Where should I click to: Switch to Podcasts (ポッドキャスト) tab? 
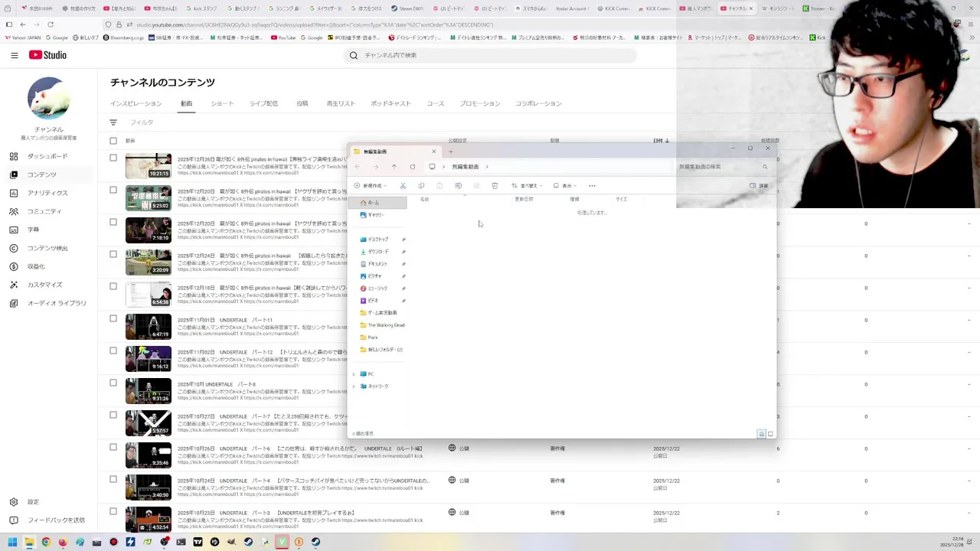pos(390,103)
